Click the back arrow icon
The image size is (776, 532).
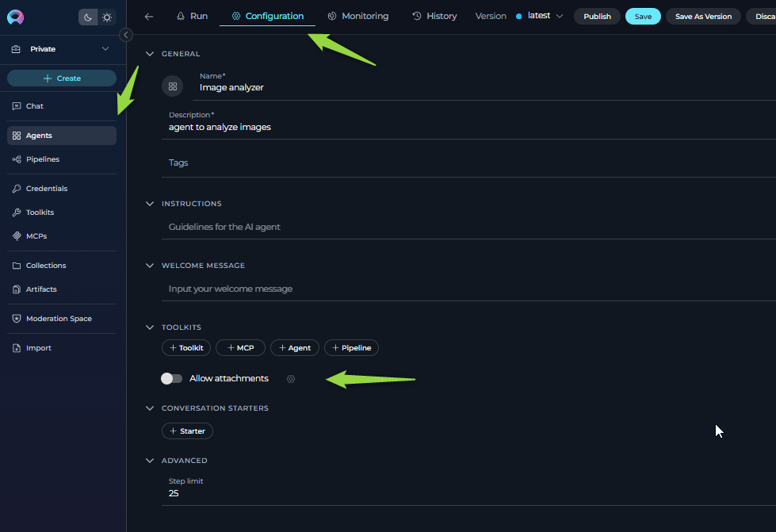[149, 16]
